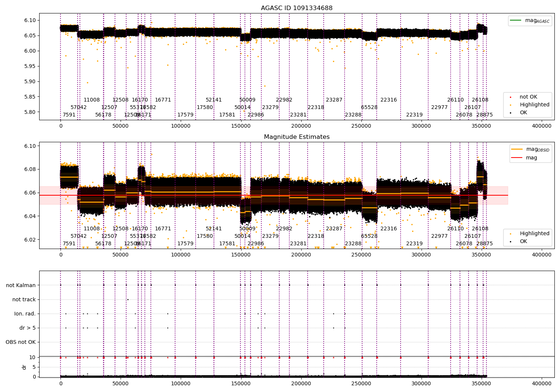The height and width of the screenshot is (392, 560).
Task: Click obsid label 17581 in Magnitude Estimates plot
Action: point(227,243)
